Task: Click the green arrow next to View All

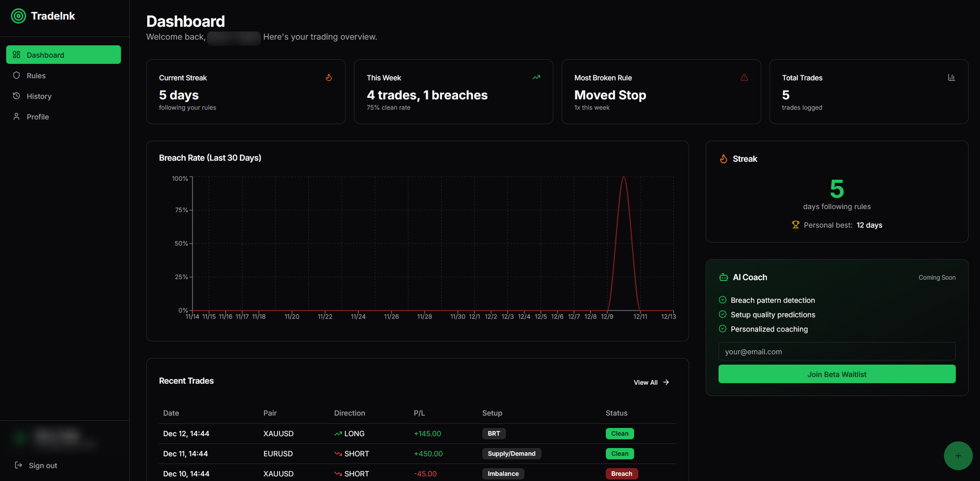Action: click(666, 382)
